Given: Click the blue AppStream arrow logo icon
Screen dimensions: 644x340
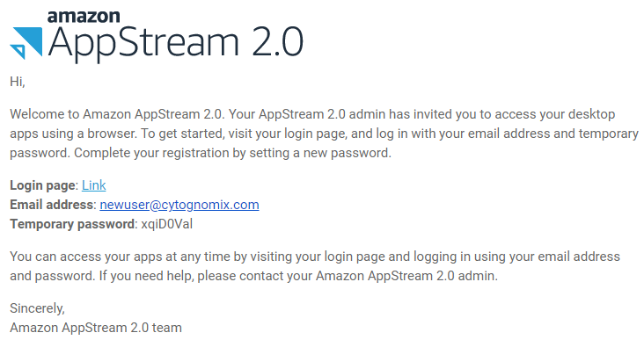Looking at the screenshot, I should [26, 43].
